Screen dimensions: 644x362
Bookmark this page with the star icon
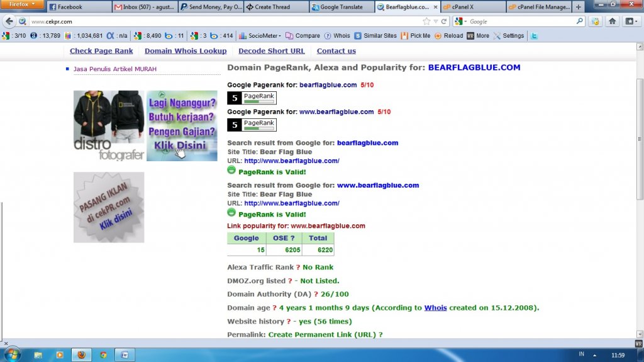point(427,21)
